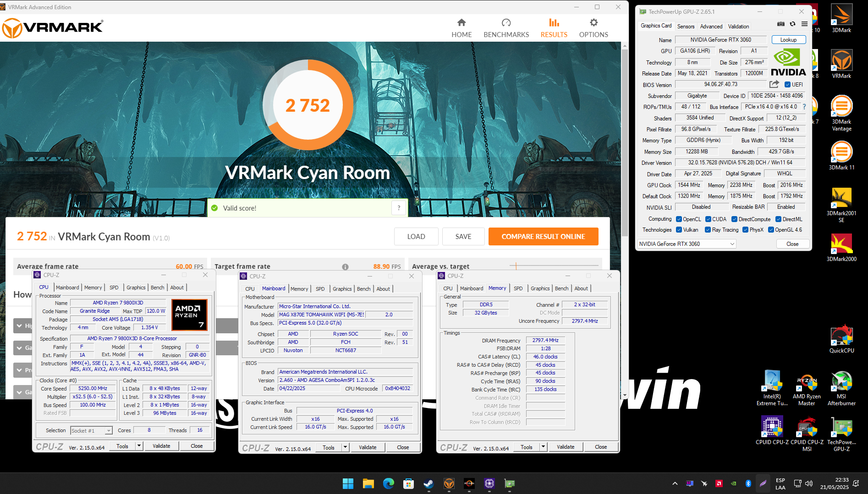Open Steam from the taskbar

429,483
